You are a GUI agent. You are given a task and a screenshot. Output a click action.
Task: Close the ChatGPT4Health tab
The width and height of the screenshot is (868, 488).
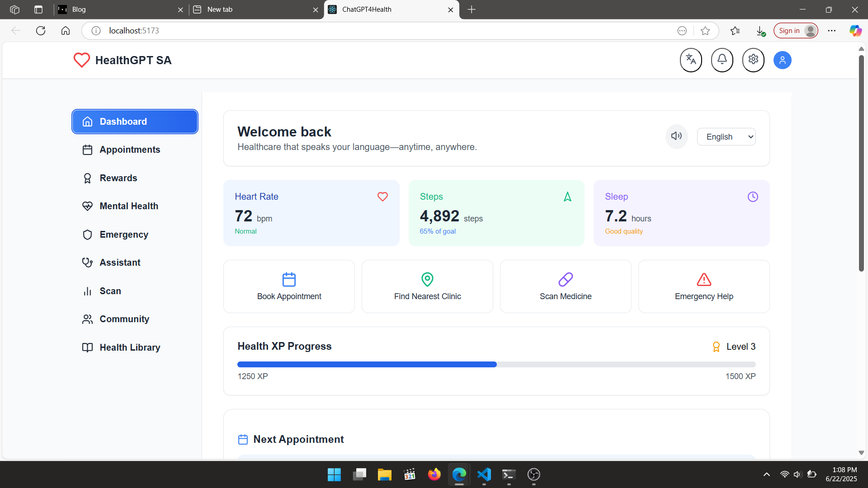point(451,9)
